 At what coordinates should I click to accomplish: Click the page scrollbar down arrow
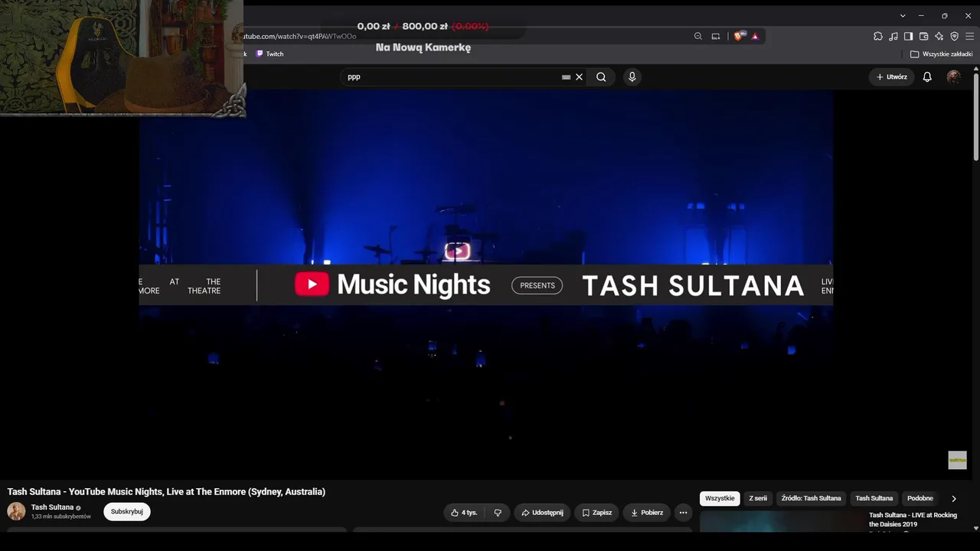click(x=975, y=527)
